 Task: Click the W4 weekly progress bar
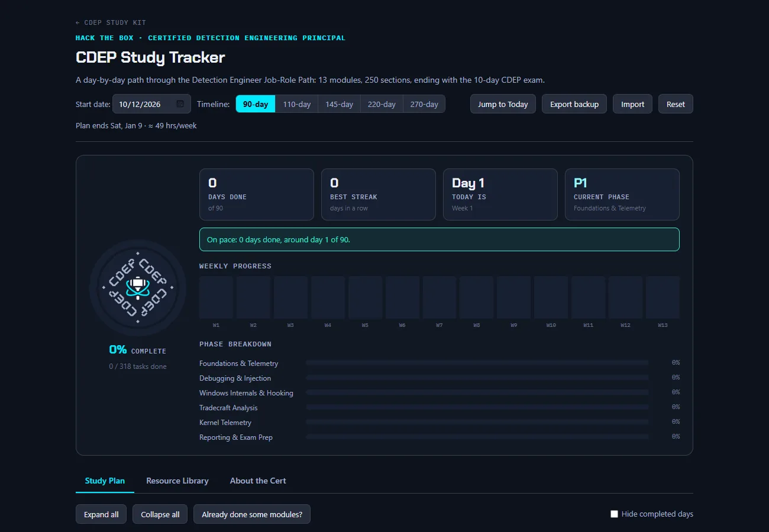tap(328, 297)
